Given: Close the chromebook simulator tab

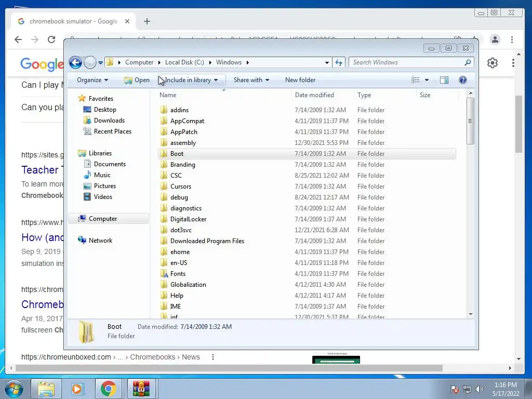Looking at the screenshot, I should (x=127, y=21).
